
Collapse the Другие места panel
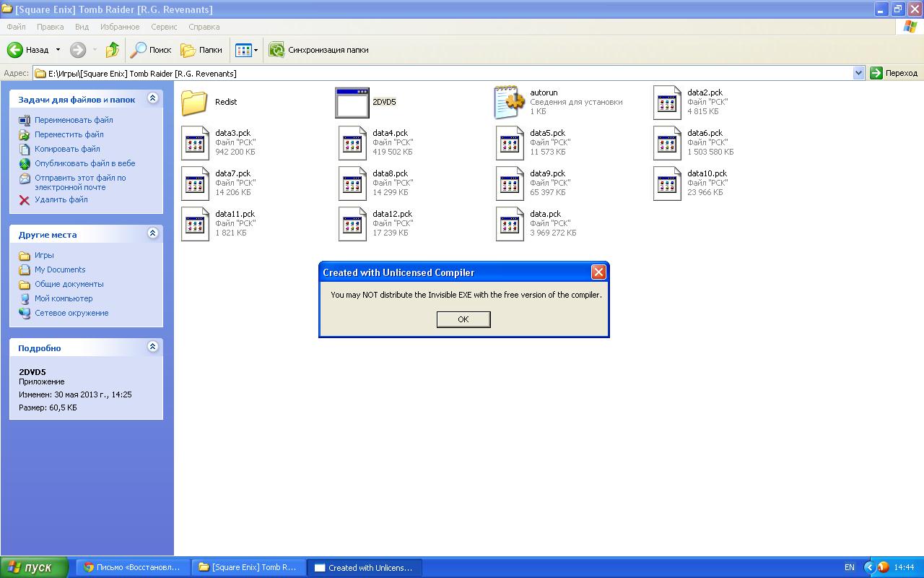(152, 233)
